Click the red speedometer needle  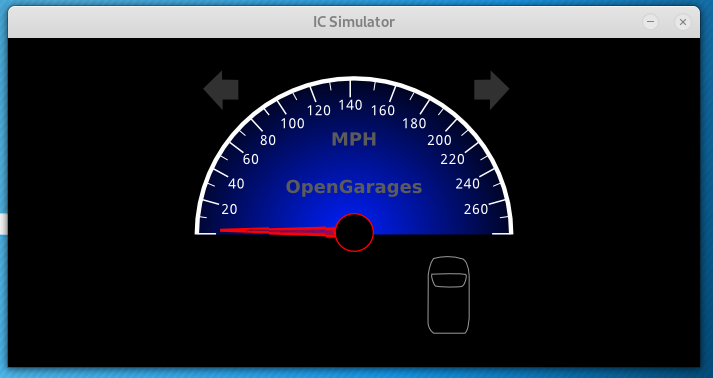pyautogui.click(x=278, y=231)
